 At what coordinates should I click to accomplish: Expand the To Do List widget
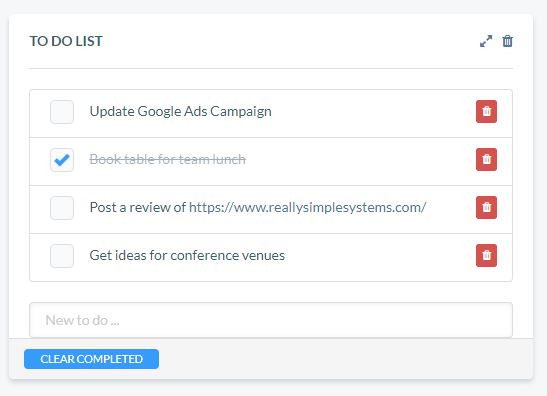pyautogui.click(x=486, y=41)
